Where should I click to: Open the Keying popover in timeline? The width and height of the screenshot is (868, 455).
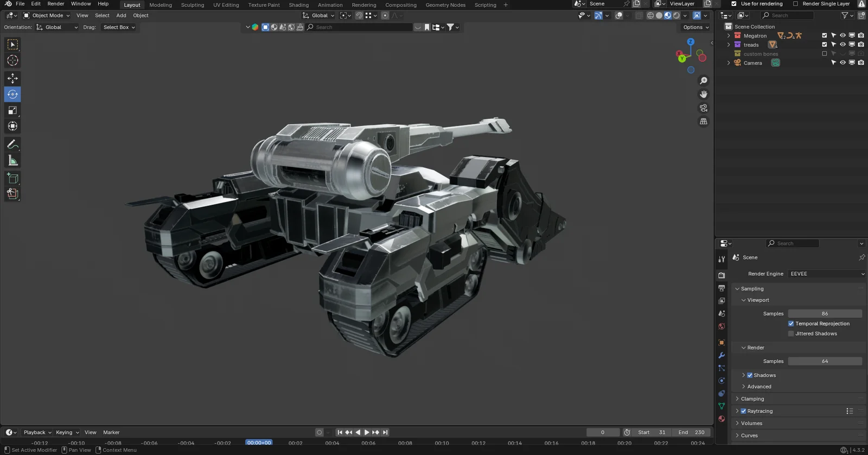[67, 432]
